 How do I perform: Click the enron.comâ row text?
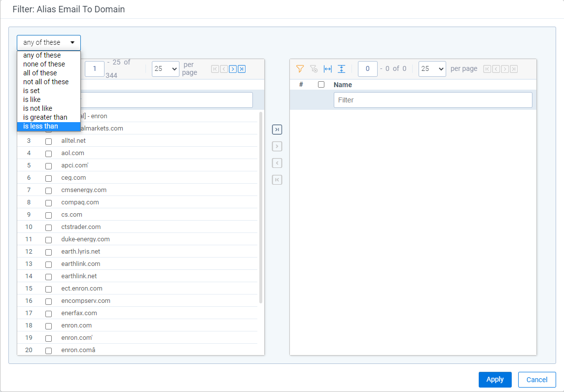78,350
